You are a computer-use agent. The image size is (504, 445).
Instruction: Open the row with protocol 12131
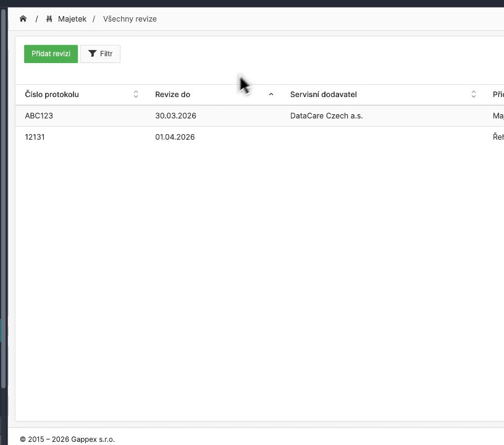coord(35,137)
